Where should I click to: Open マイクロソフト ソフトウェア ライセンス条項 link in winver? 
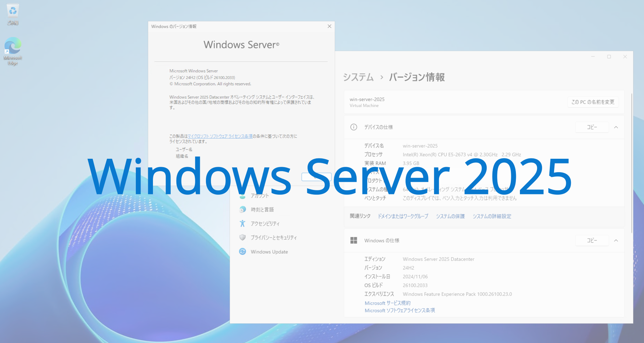pos(220,136)
